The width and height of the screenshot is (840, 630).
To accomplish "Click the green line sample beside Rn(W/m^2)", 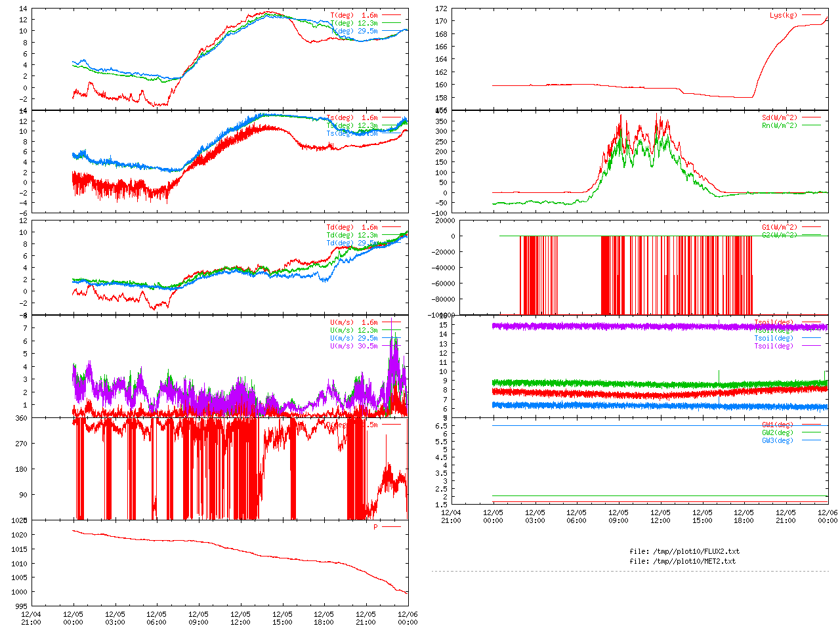I will (811, 125).
